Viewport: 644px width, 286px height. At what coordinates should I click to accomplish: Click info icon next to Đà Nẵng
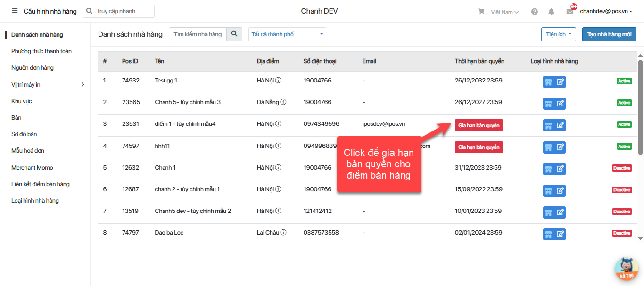coord(283,102)
